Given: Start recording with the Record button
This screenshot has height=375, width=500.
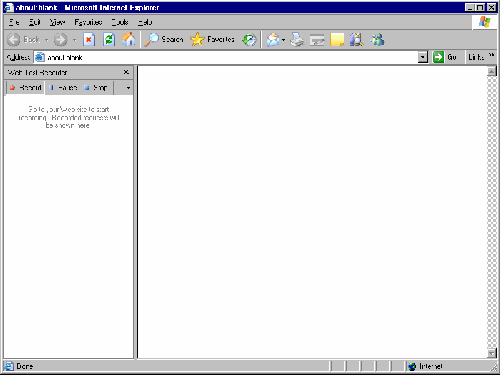Looking at the screenshot, I should click(26, 88).
